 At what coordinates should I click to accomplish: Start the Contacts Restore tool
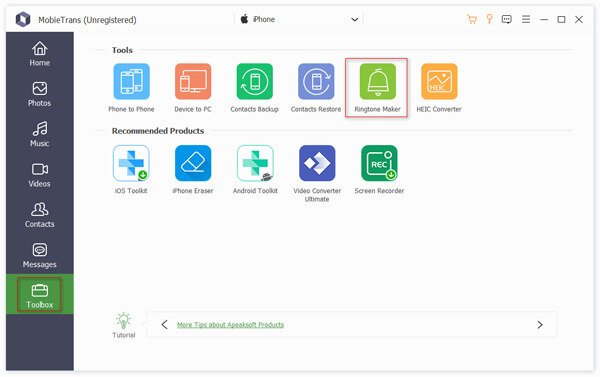[x=316, y=82]
